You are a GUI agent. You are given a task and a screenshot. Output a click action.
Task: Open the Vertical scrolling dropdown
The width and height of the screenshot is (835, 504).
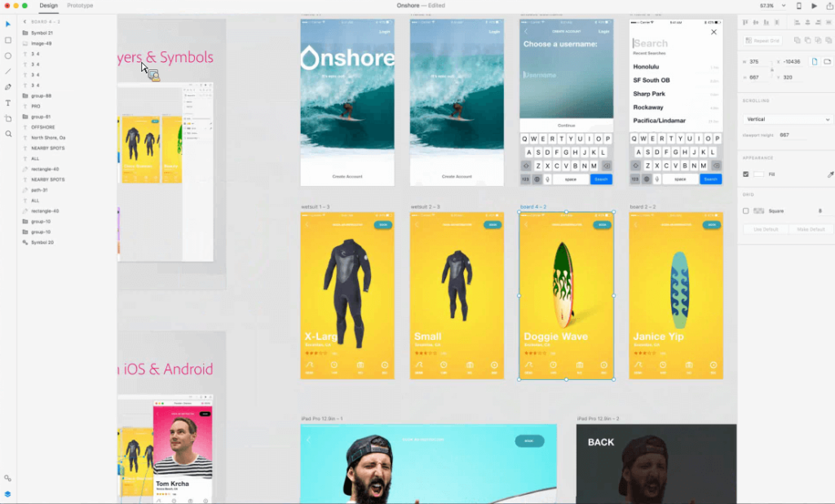[x=788, y=119]
